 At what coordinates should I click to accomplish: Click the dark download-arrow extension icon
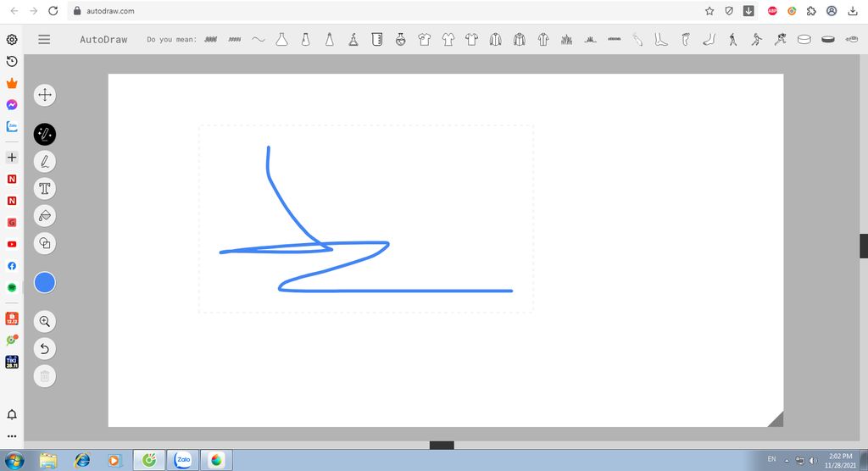pos(748,10)
